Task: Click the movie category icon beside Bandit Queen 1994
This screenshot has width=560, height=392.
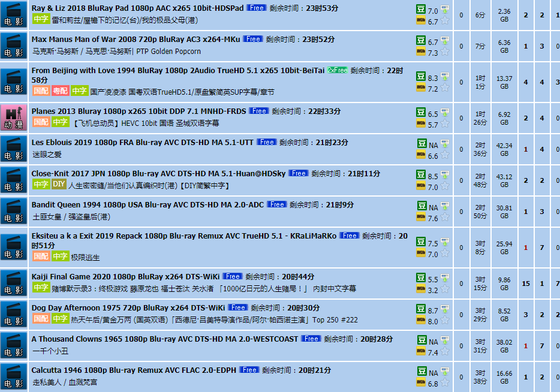Action: click(14, 212)
